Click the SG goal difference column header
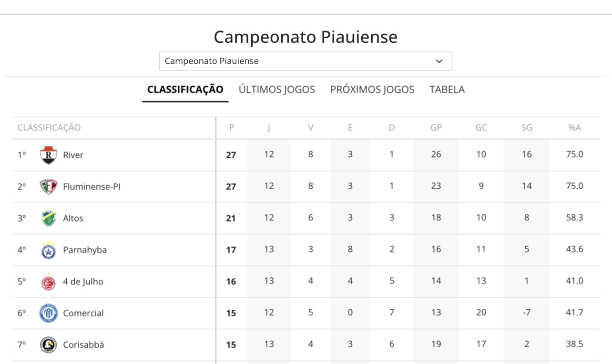The image size is (612, 364). 527,128
